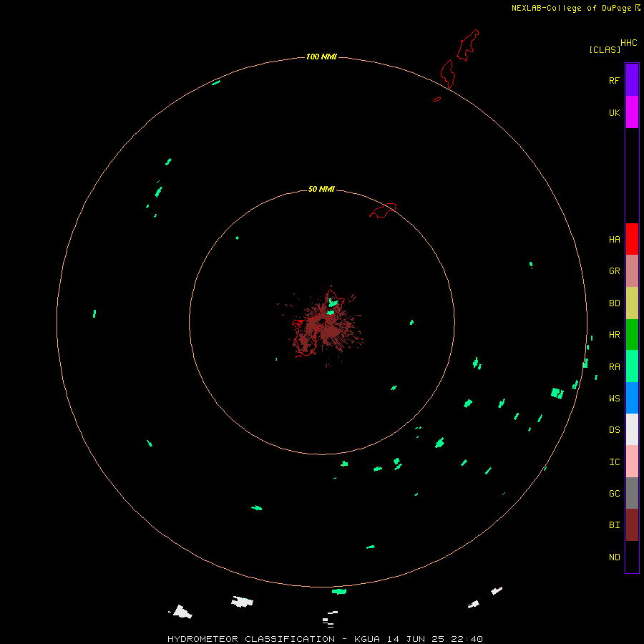Click the DS white legend swatch

click(632, 429)
